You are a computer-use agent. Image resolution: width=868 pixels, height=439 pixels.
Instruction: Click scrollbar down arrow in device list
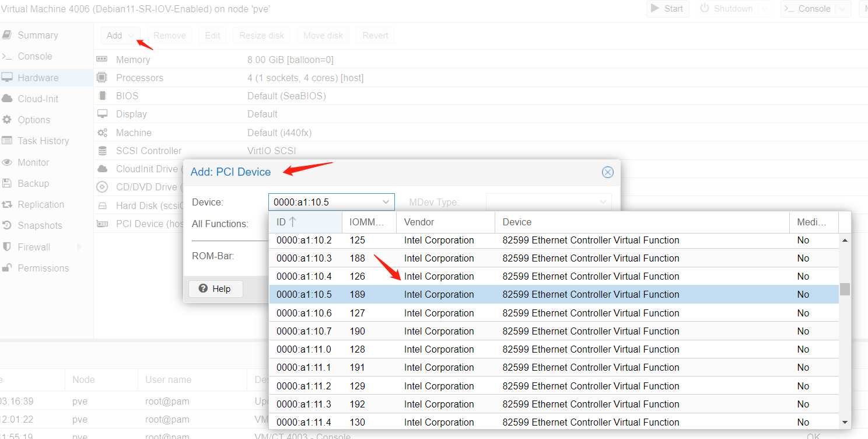[845, 422]
